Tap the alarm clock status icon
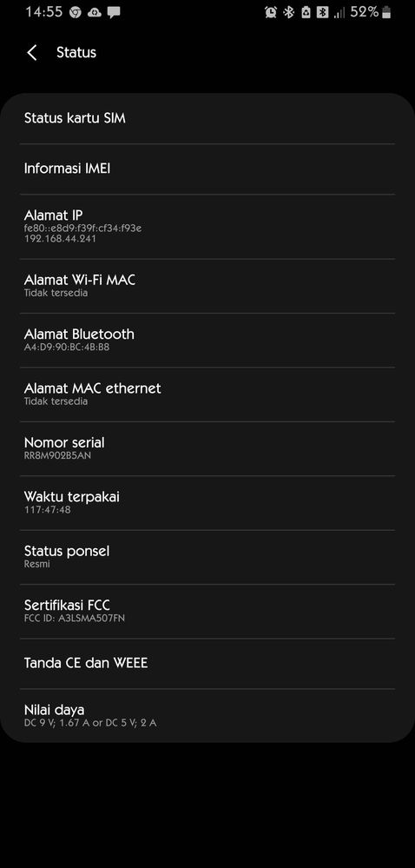 tap(271, 12)
